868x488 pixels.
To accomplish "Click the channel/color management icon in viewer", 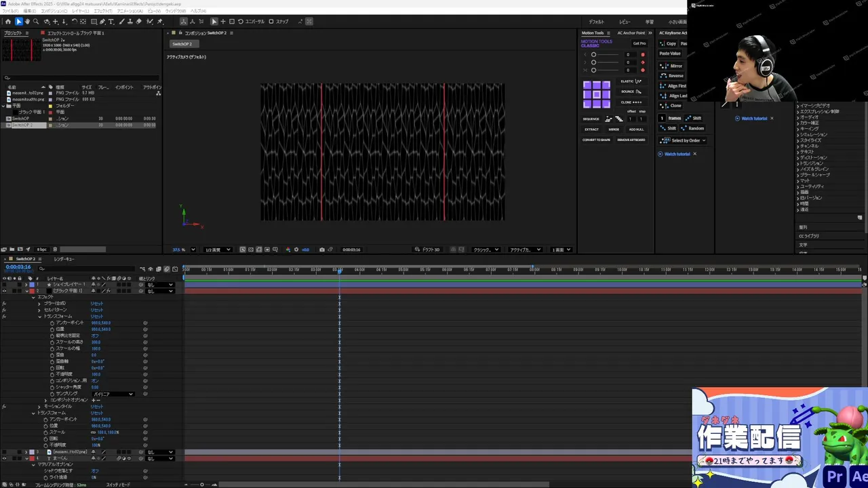I will pyautogui.click(x=288, y=249).
